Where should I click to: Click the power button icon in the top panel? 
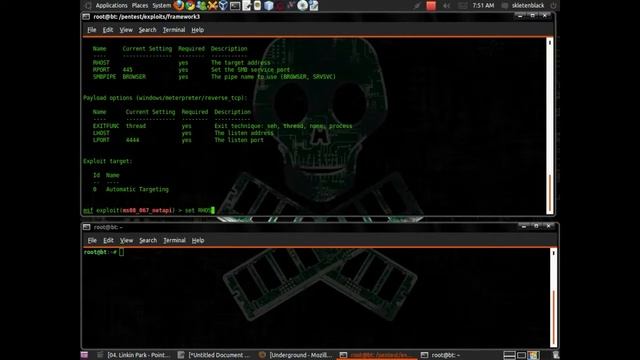coord(553,5)
